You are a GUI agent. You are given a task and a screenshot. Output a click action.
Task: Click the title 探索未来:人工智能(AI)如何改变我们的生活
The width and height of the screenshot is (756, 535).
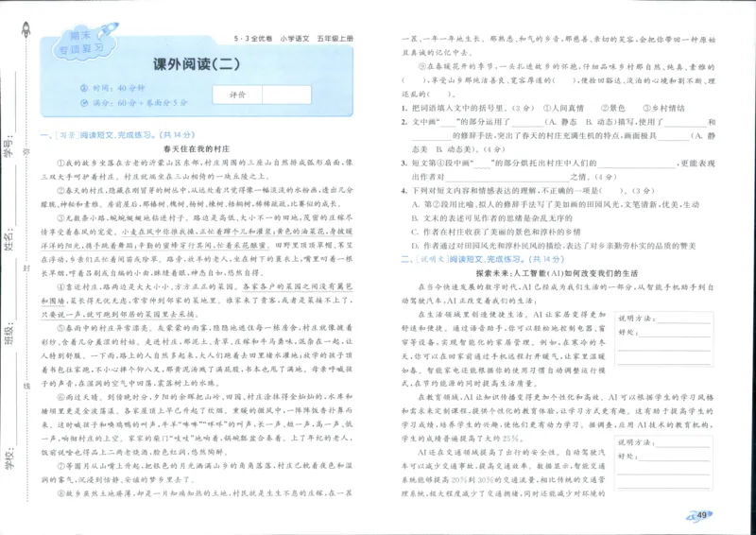[557, 273]
